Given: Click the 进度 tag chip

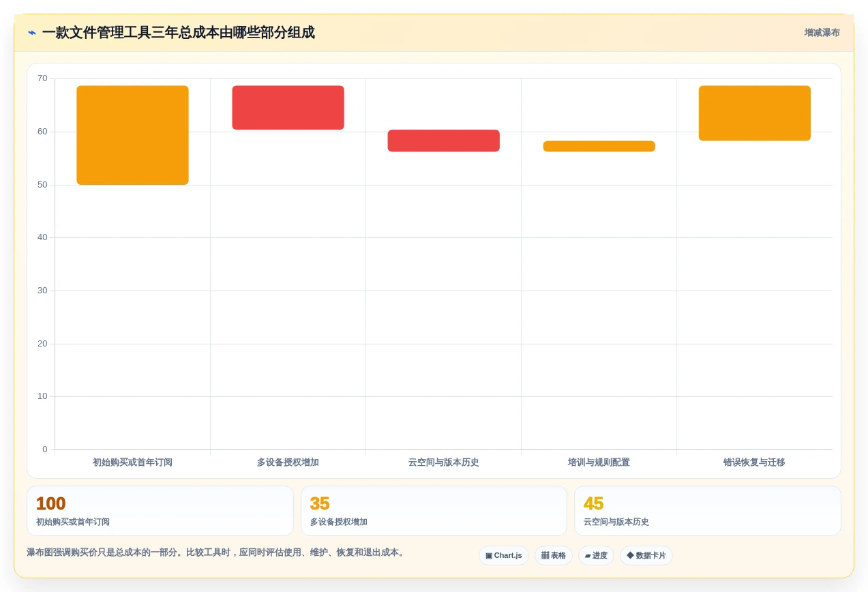Looking at the screenshot, I should [x=596, y=556].
